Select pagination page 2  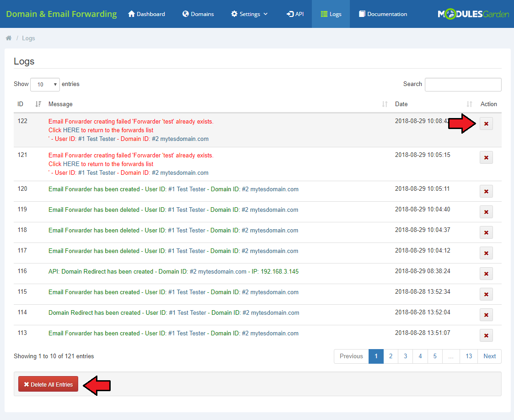tap(391, 356)
